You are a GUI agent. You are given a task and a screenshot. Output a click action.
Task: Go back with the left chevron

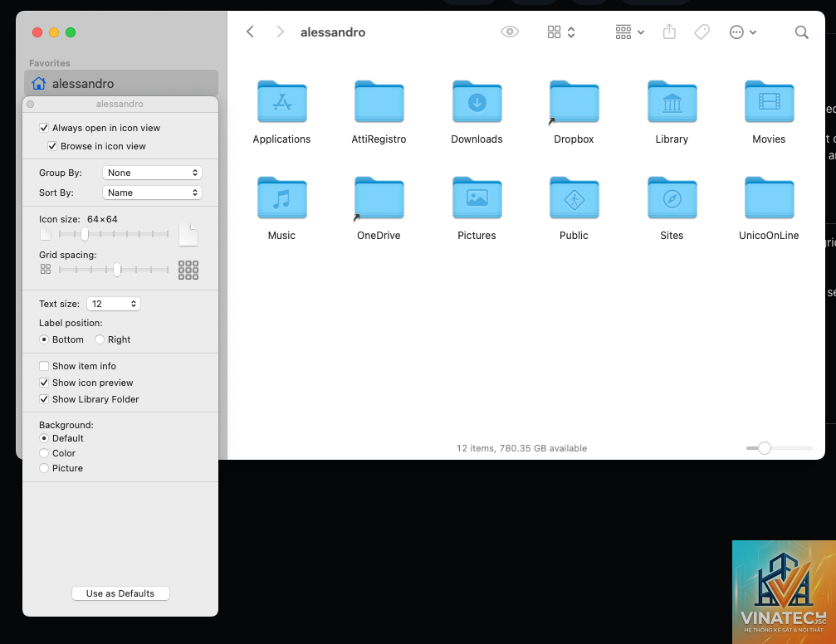(250, 32)
